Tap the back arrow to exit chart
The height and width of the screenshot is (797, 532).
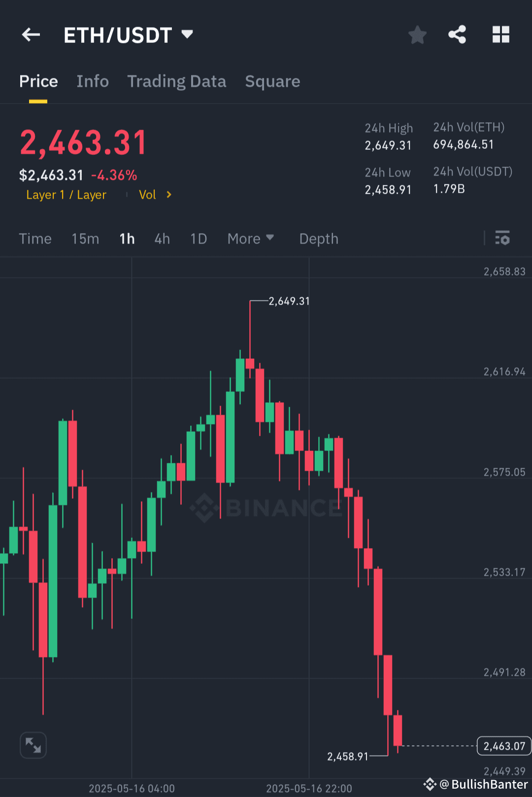tap(31, 35)
